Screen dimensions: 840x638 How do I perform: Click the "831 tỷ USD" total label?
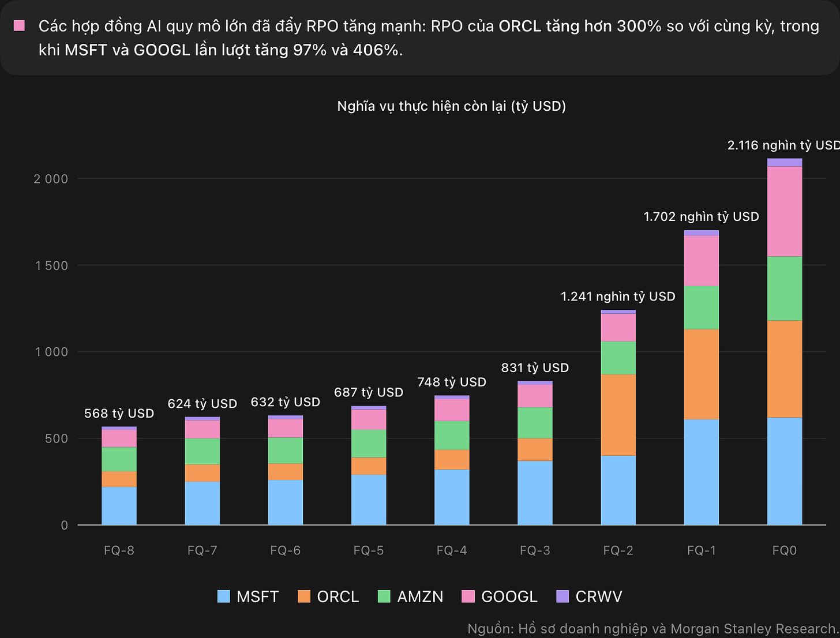535,367
